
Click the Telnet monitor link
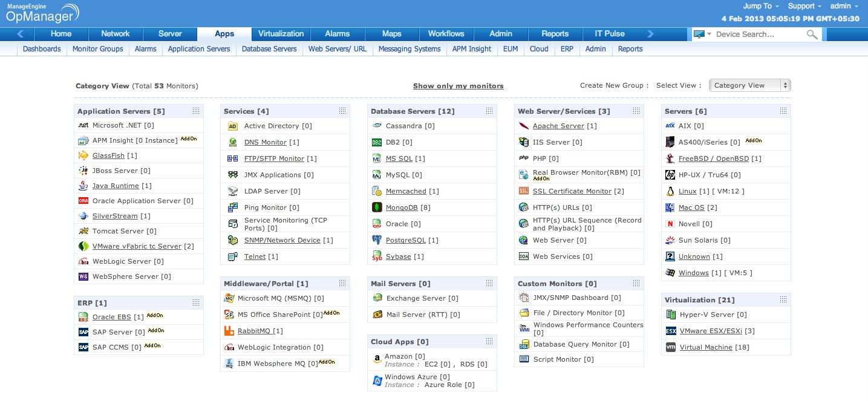255,256
